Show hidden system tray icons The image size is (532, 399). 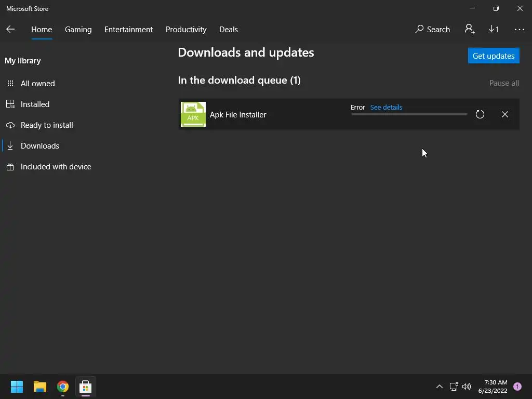[x=440, y=387]
